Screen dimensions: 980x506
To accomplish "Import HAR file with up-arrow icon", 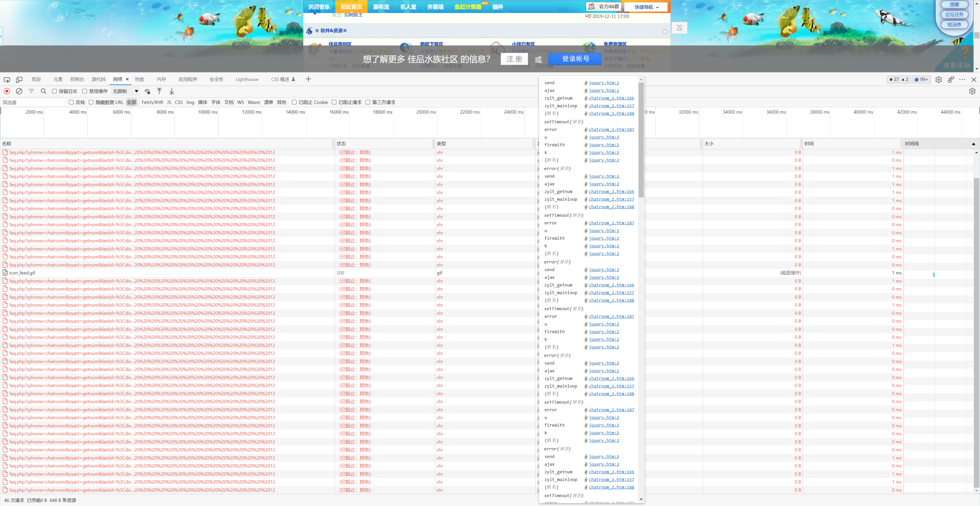I will click(160, 91).
